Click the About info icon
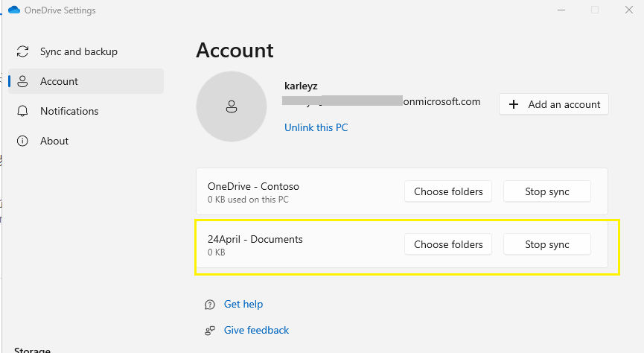This screenshot has width=644, height=353. tap(23, 141)
